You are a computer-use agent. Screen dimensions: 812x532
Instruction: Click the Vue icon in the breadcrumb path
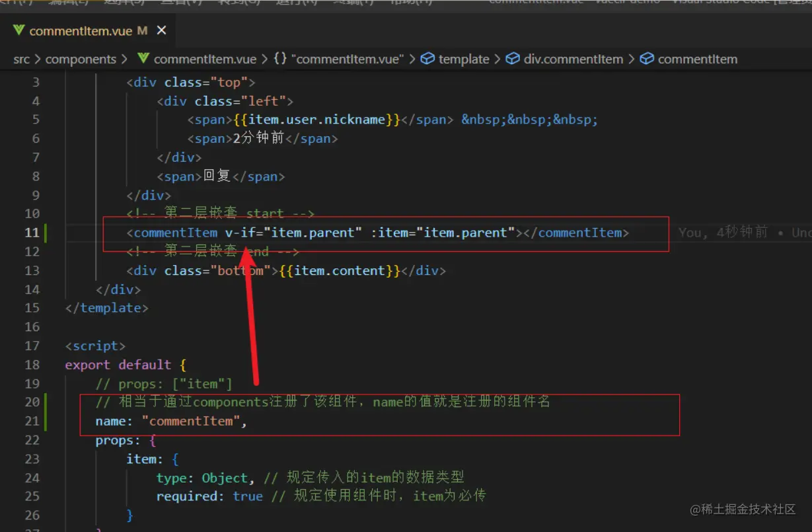[143, 59]
